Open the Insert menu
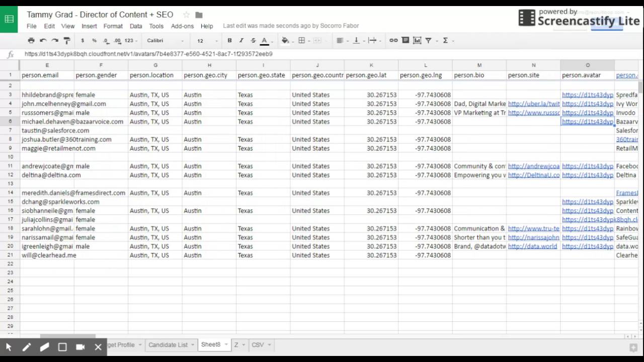The width and height of the screenshot is (644, 362). click(x=89, y=26)
